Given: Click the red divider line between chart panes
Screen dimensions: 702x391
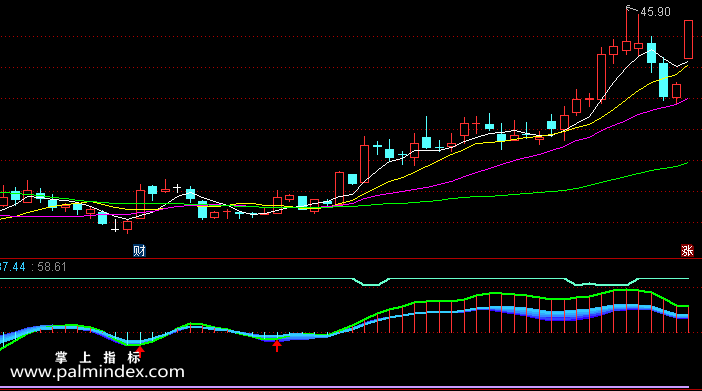Looking at the screenshot, I should [351, 258].
